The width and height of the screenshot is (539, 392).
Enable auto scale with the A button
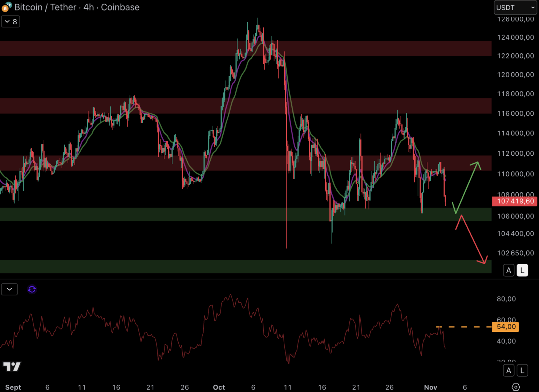(508, 270)
